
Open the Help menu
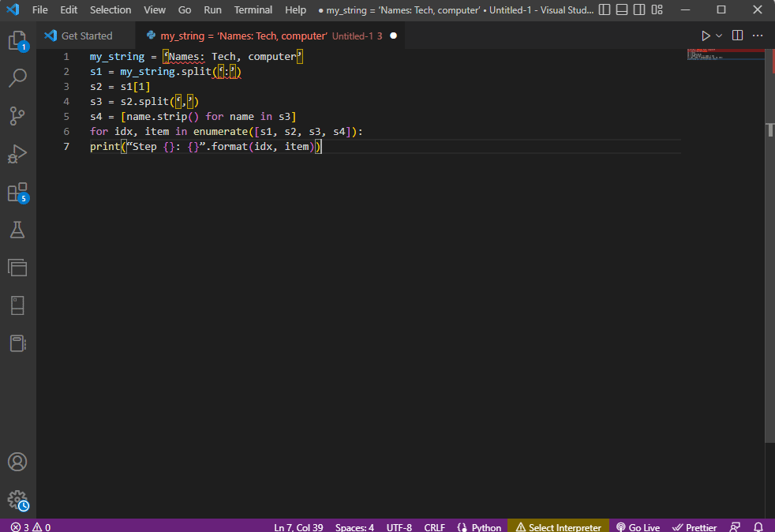point(296,10)
